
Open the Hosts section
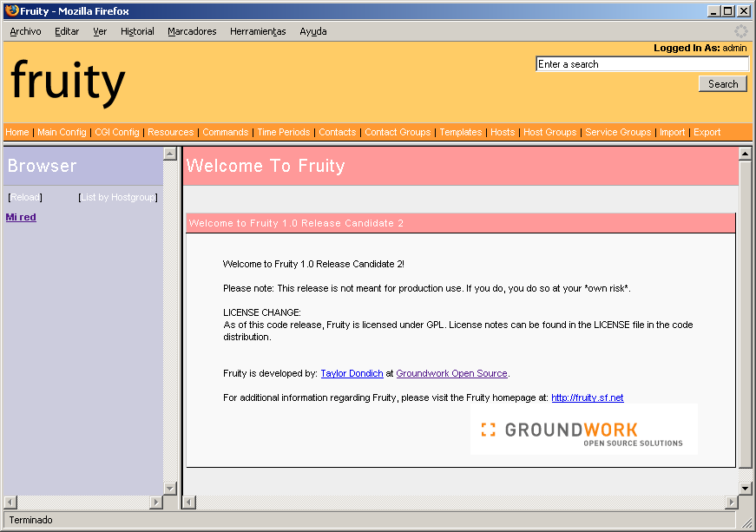click(503, 132)
